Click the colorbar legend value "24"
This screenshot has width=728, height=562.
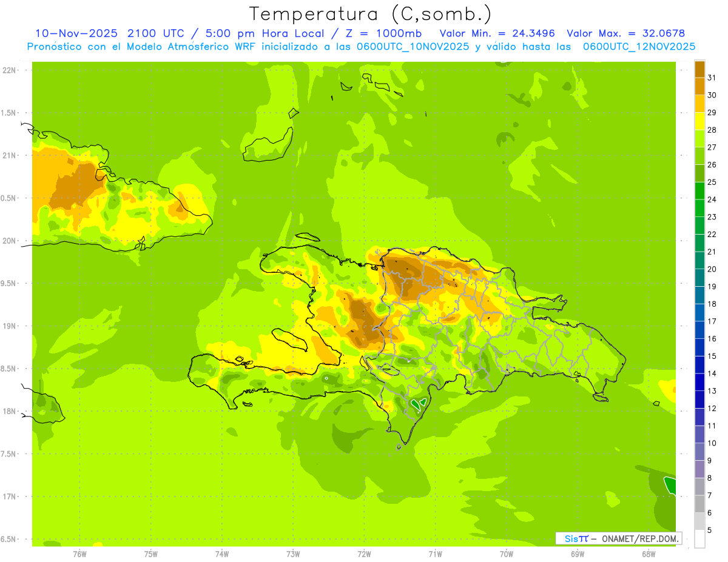pyautogui.click(x=712, y=199)
